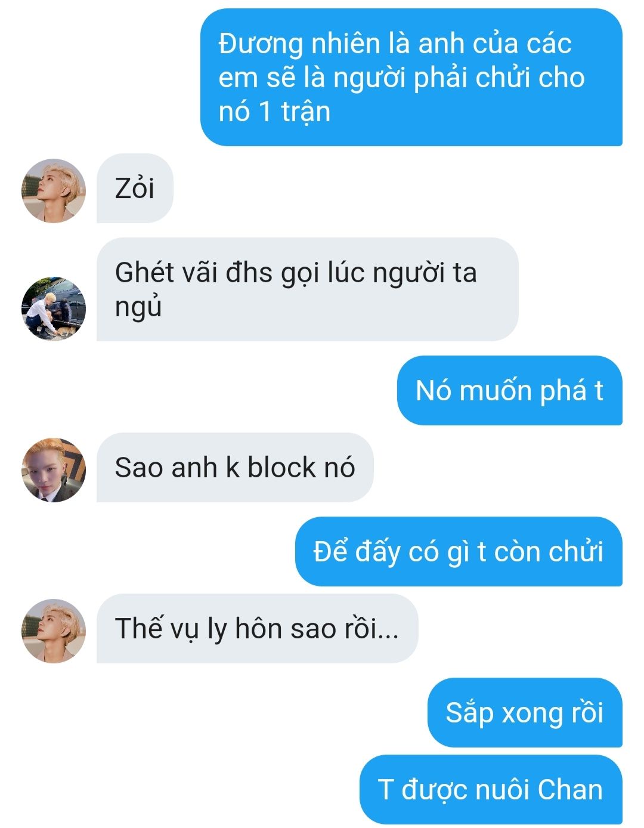The width and height of the screenshot is (644, 828).
Task: Select the 'Thế vụ ly hôn sao rồi...' bubble
Action: [x=257, y=629]
